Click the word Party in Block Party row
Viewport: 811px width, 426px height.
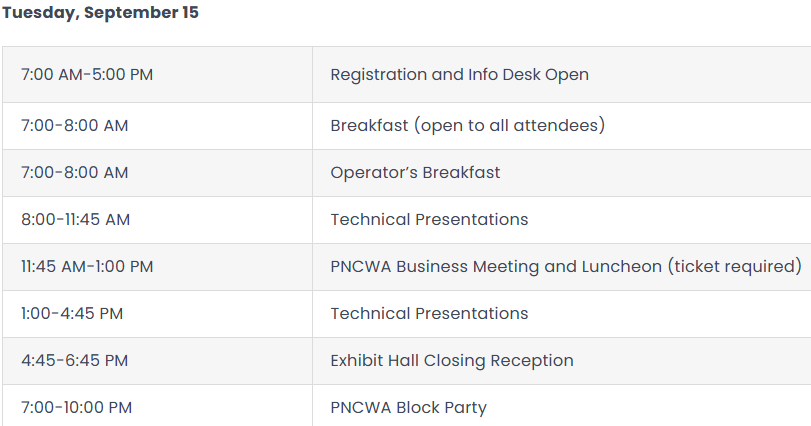pyautogui.click(x=464, y=408)
